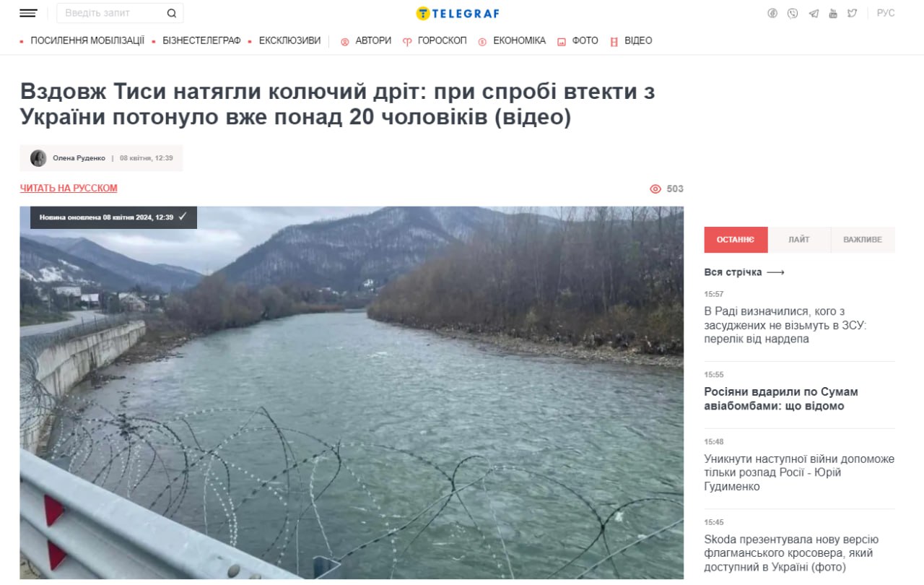Open Telegraf's Facebook page icon
Viewport: 924px width, 585px height.
(772, 13)
